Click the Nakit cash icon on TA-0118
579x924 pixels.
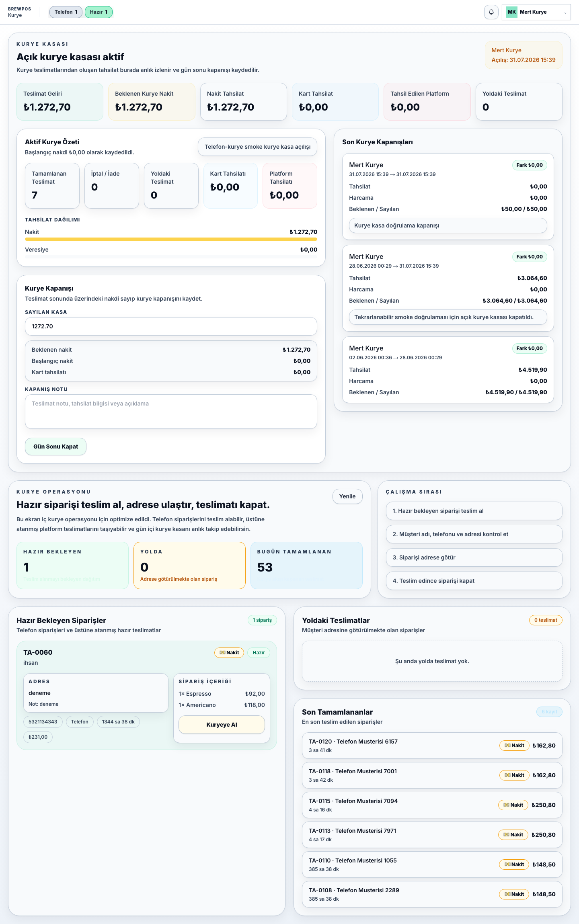coord(507,775)
